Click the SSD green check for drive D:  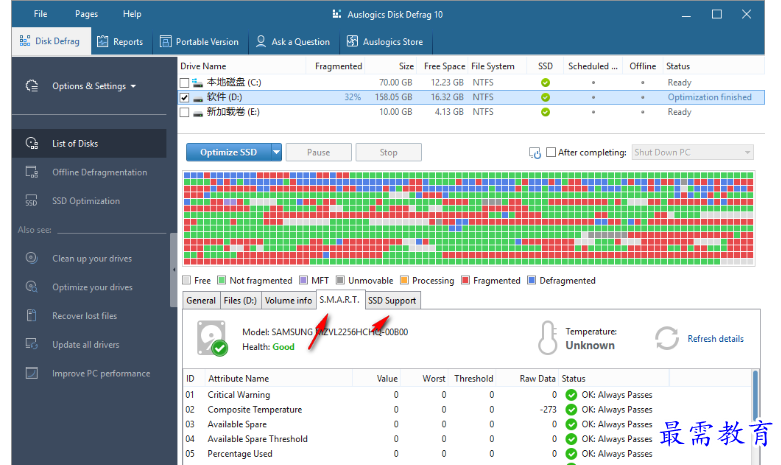(545, 97)
